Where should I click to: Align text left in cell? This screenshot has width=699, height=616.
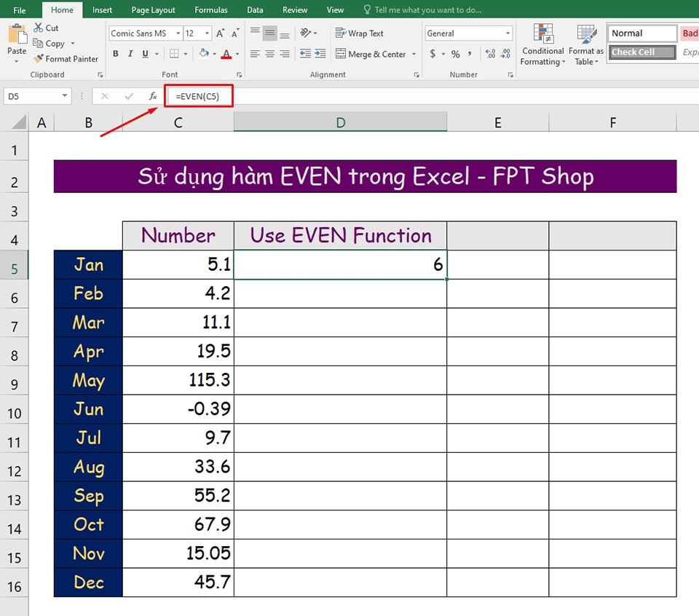(x=255, y=54)
